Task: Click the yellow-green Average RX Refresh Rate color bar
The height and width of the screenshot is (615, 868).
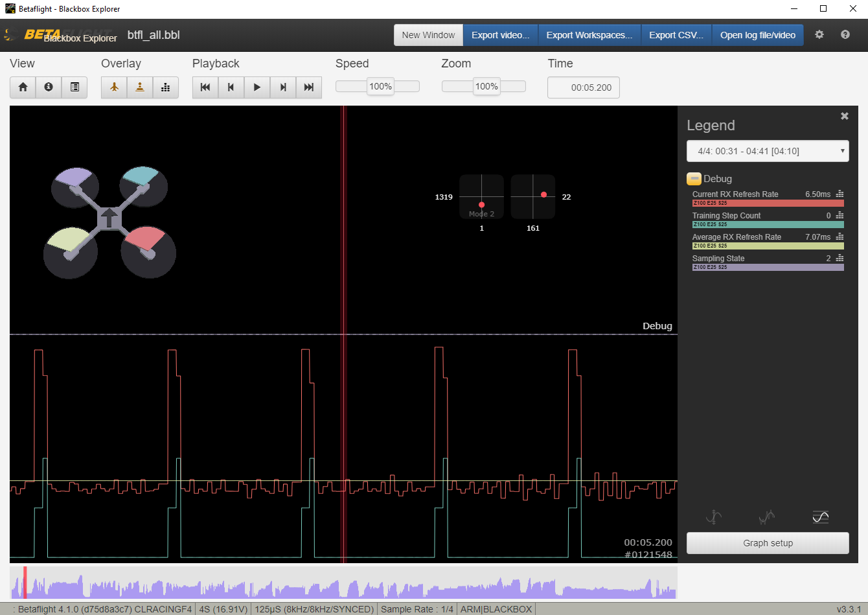Action: point(768,246)
